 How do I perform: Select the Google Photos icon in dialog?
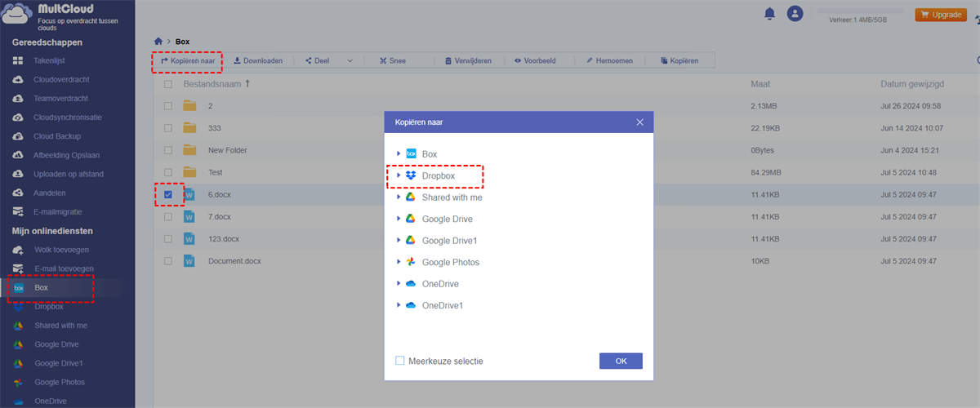point(412,262)
